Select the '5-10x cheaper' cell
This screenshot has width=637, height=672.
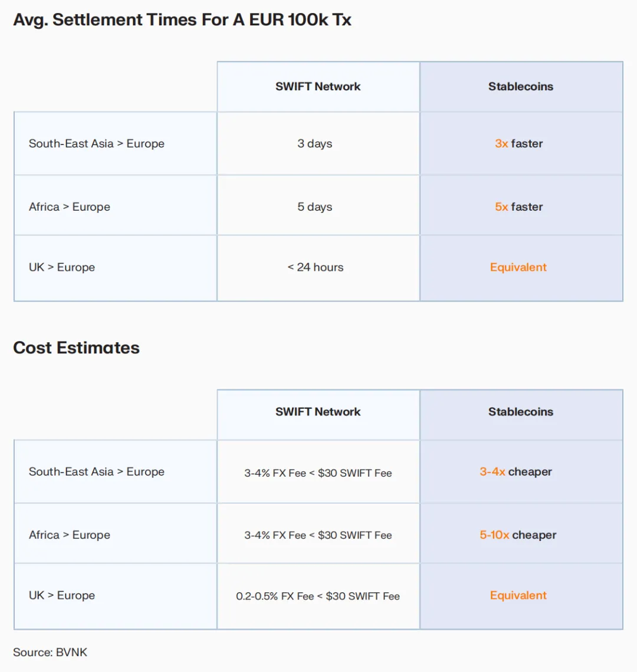pyautogui.click(x=518, y=535)
